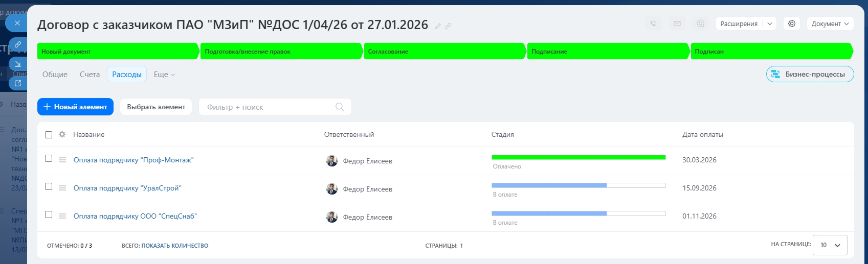Switch to the Счета tab
The image size is (868, 264).
pyautogui.click(x=90, y=75)
